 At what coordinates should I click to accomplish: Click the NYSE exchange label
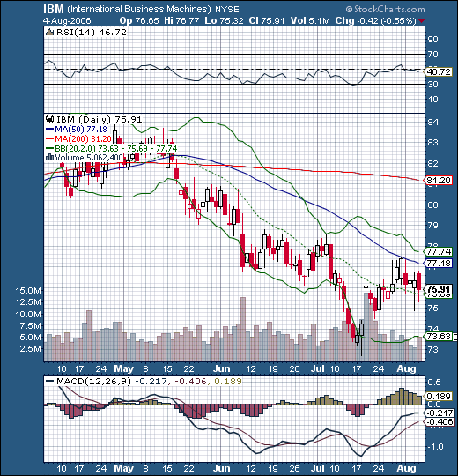pos(227,10)
